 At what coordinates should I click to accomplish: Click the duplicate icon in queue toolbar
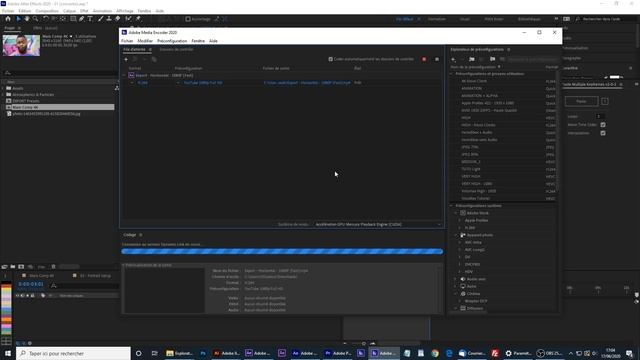(x=154, y=60)
